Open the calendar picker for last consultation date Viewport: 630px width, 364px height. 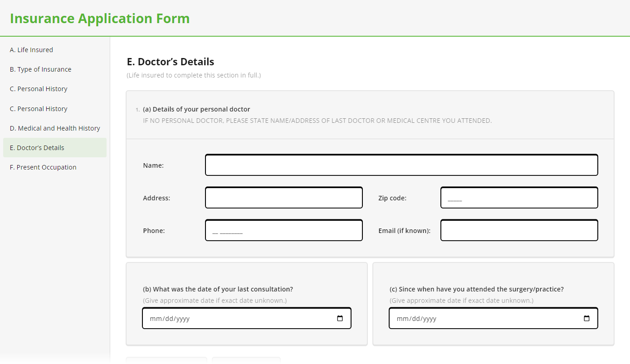pos(340,318)
